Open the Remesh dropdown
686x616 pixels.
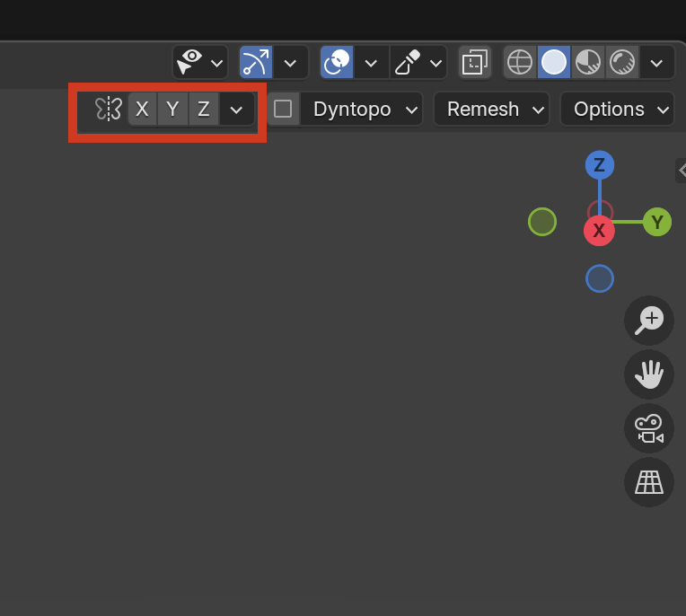coord(491,110)
